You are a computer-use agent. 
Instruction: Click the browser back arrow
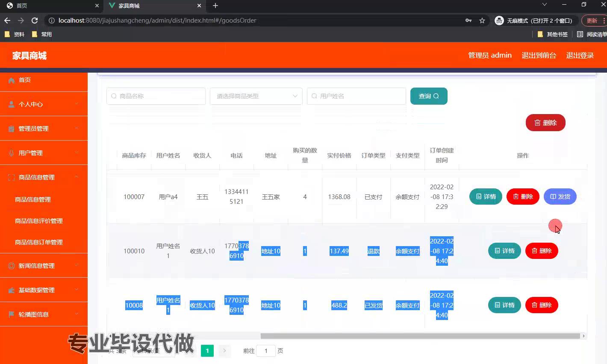tap(7, 21)
